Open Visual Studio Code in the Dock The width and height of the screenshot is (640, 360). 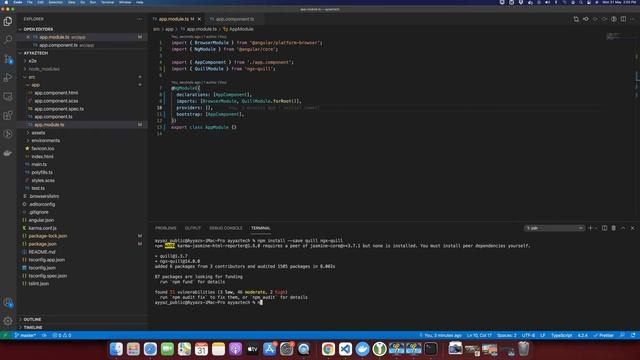point(345,349)
